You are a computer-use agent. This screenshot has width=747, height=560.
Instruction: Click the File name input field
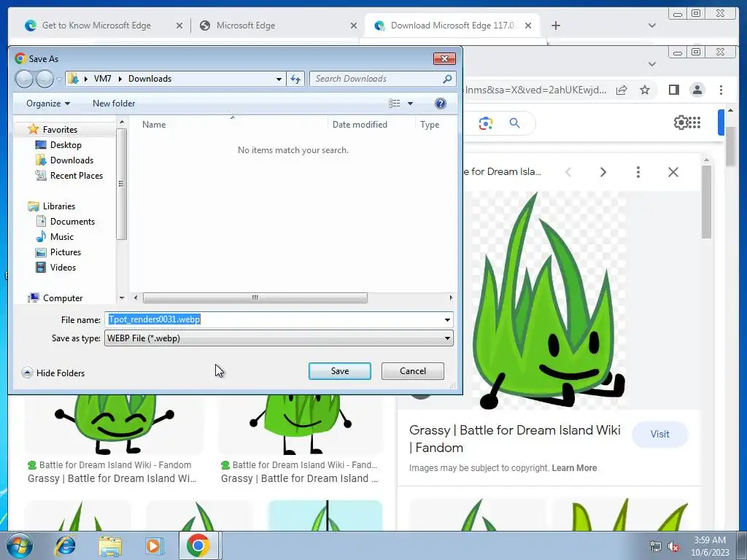[274, 319]
